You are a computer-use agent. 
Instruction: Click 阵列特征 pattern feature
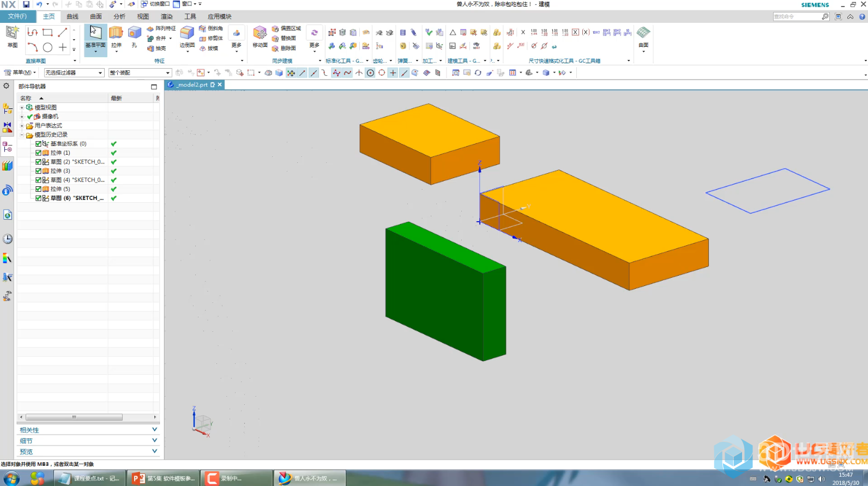[x=161, y=28]
